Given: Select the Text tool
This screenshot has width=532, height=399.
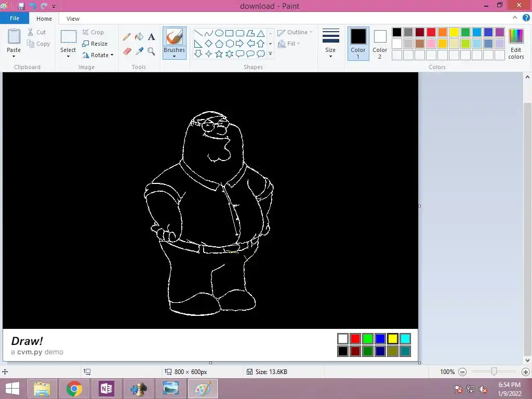Looking at the screenshot, I should coord(151,37).
